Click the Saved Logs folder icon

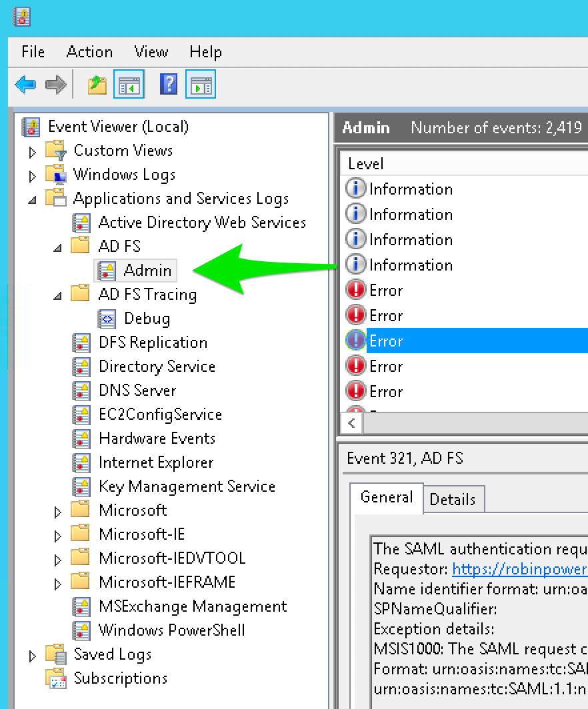click(56, 654)
